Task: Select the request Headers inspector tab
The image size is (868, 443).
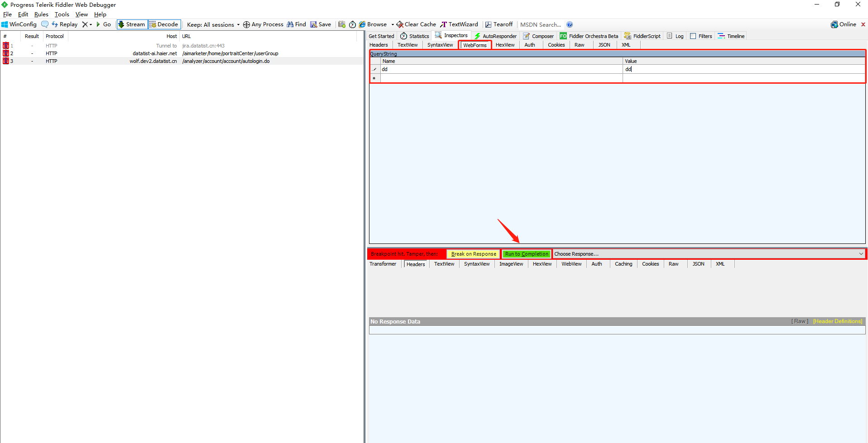Action: coord(379,45)
